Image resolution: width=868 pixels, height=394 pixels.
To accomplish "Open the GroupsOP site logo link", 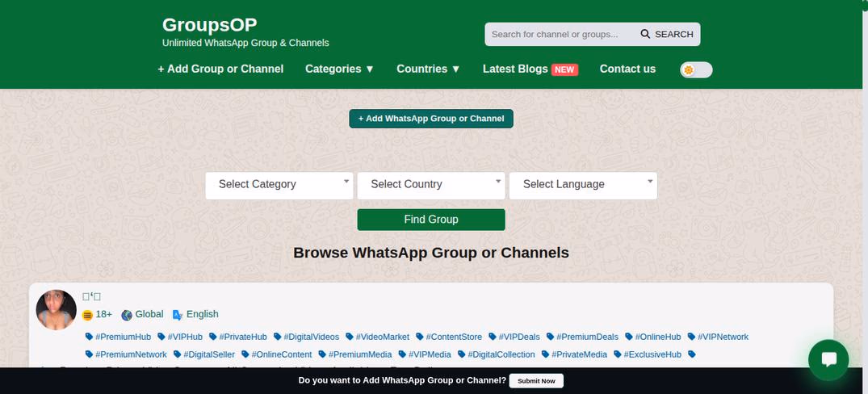I will 209,25.
